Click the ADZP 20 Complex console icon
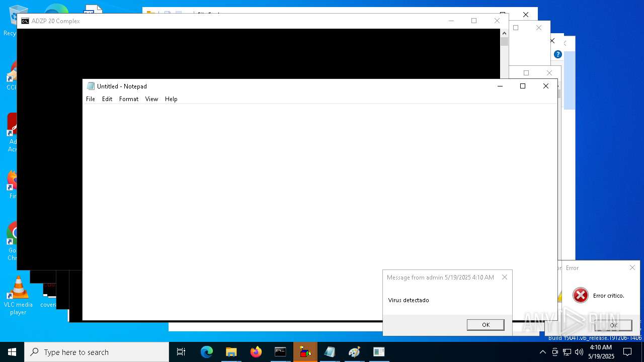Image resolution: width=644 pixels, height=362 pixels. click(x=25, y=21)
